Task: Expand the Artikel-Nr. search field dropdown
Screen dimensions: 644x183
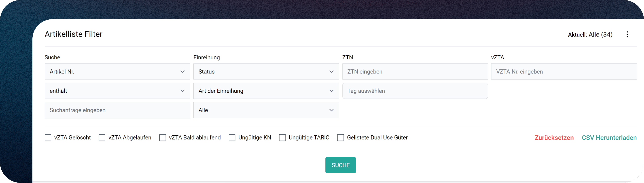Action: click(117, 72)
